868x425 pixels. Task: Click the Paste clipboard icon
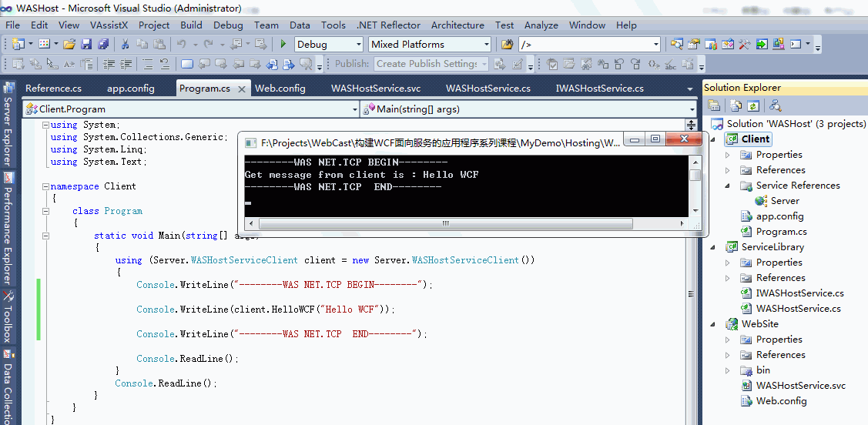159,45
